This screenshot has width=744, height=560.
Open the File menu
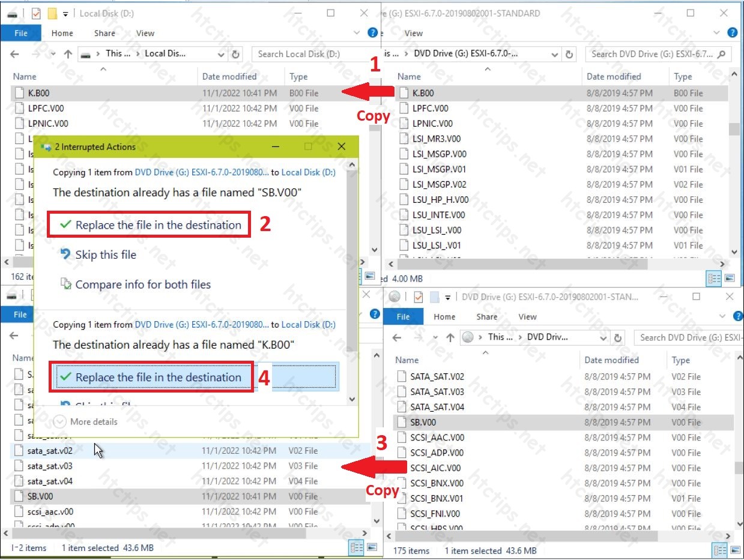pyautogui.click(x=21, y=33)
